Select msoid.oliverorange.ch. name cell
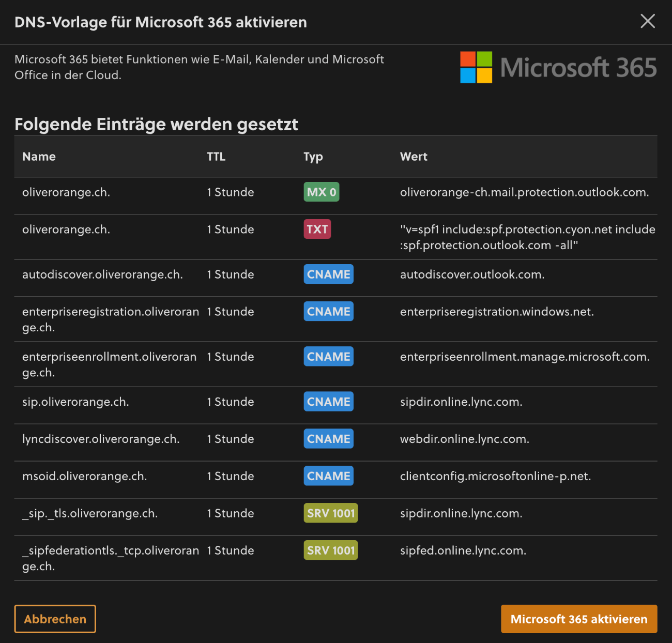 pos(85,476)
